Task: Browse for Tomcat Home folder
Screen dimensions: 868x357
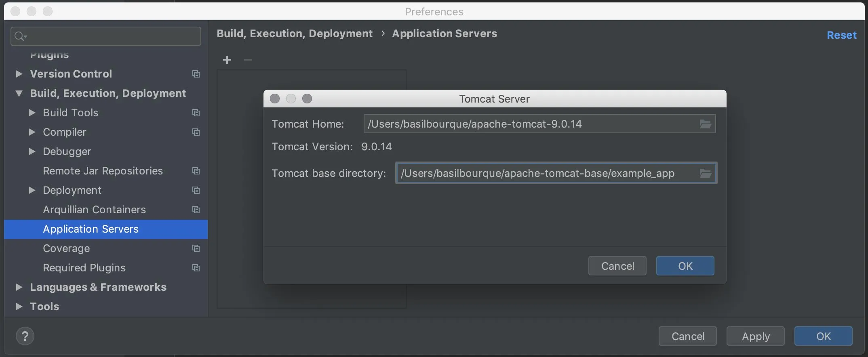Action: pyautogui.click(x=705, y=124)
